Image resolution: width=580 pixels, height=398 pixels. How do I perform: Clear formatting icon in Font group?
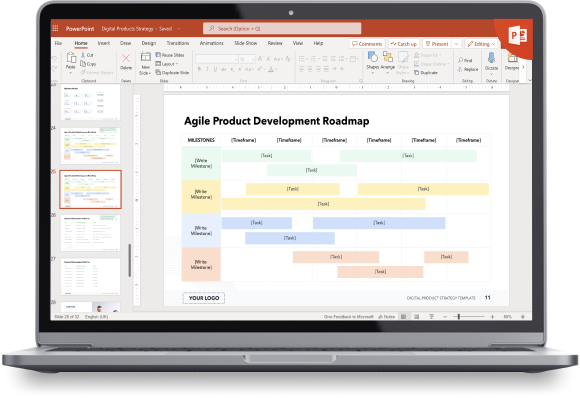[288, 59]
